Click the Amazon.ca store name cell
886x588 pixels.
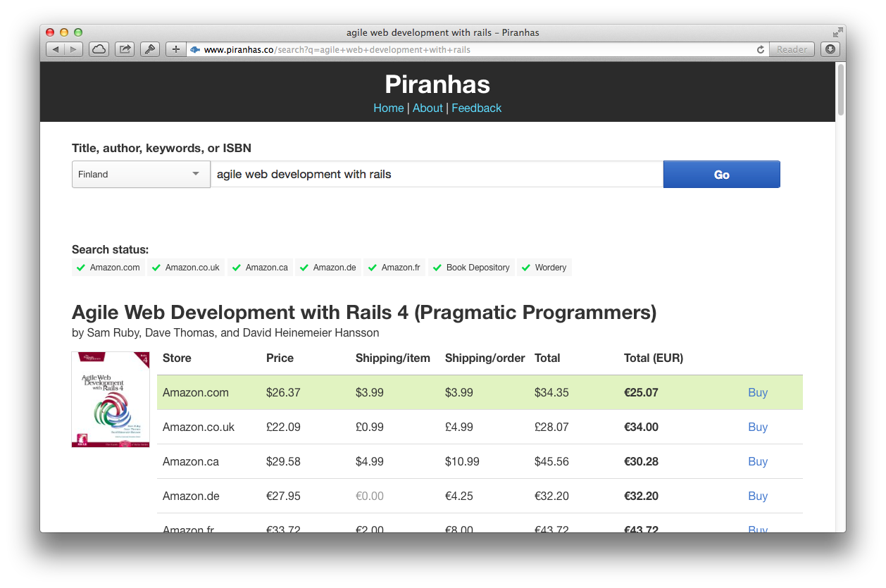click(191, 461)
